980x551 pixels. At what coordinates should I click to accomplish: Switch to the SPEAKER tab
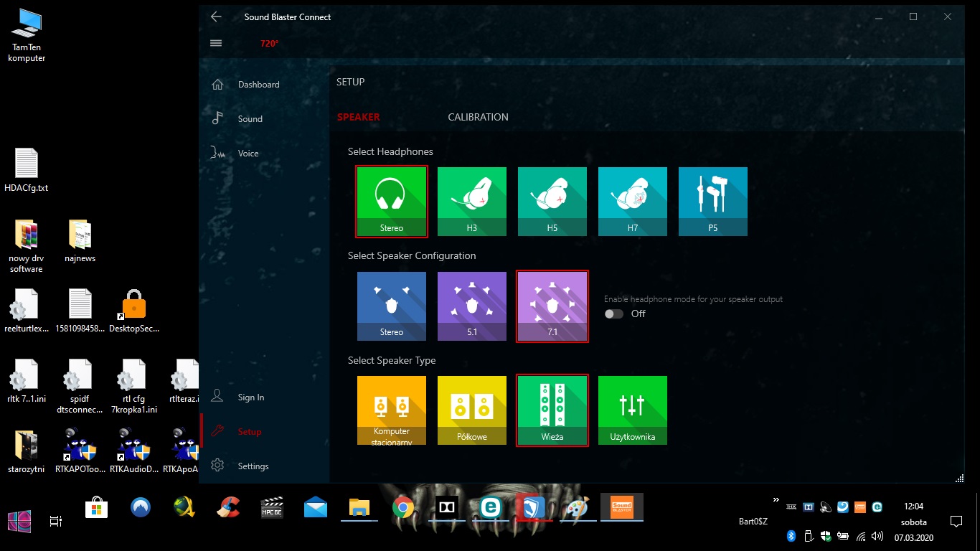click(x=359, y=117)
